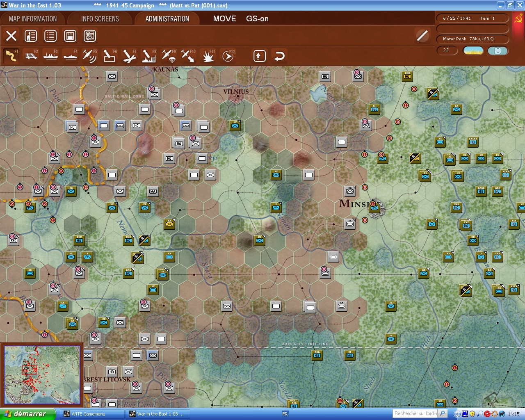This screenshot has height=420, width=525.
Task: Click the ground condition indicator showing 0
Action: click(x=498, y=50)
